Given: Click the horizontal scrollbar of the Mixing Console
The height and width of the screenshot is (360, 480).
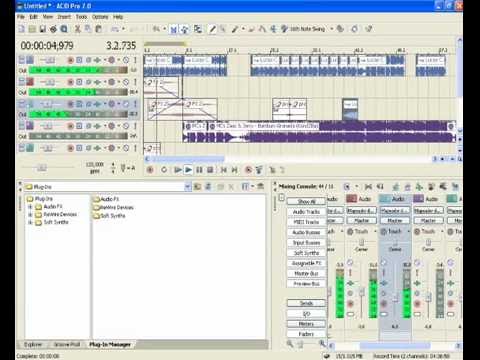Looking at the screenshot, I should coord(395,346).
